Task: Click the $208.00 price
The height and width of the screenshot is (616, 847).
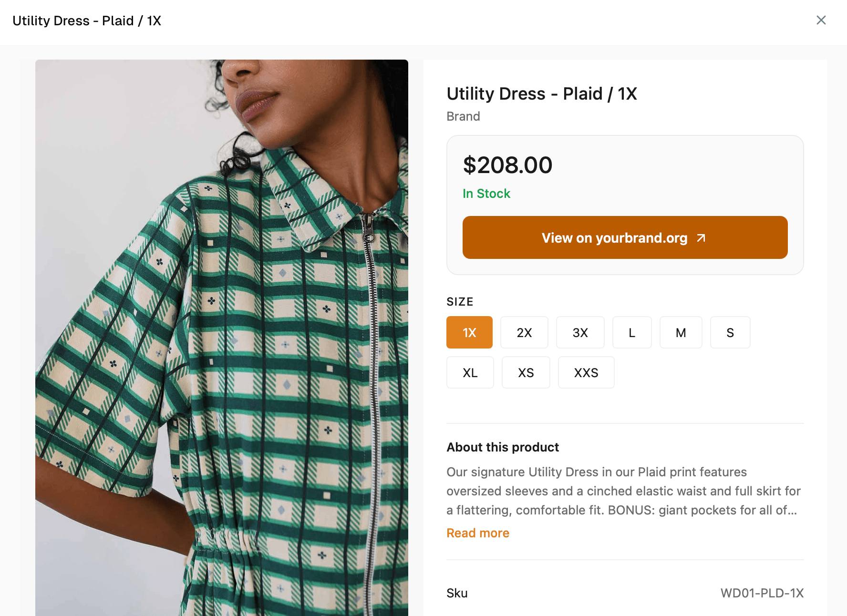Action: (507, 165)
